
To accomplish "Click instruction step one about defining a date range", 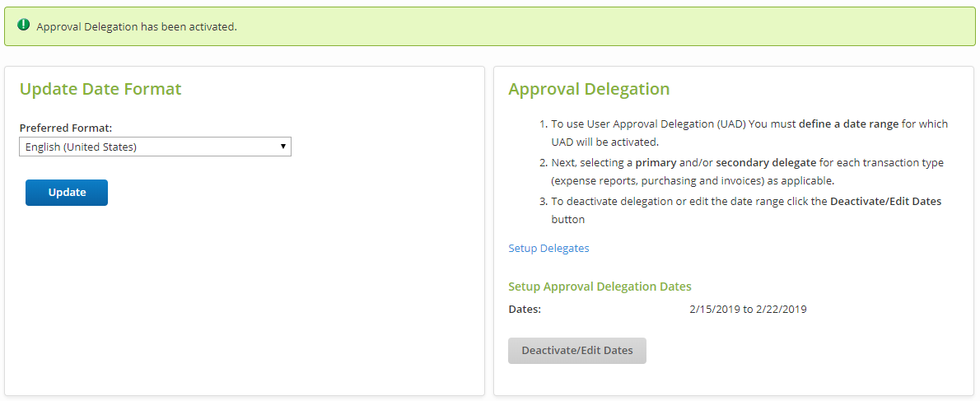I will click(x=741, y=132).
